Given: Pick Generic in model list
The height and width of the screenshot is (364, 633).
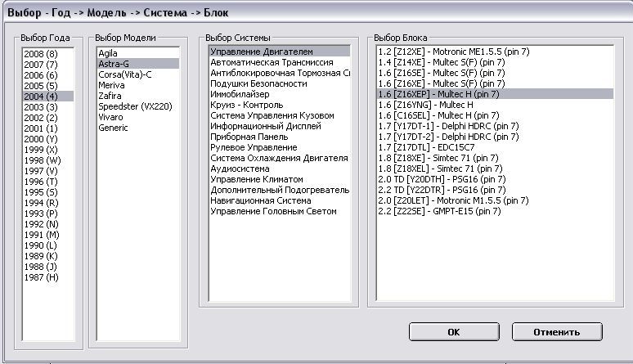Looking at the screenshot, I should coord(114,127).
